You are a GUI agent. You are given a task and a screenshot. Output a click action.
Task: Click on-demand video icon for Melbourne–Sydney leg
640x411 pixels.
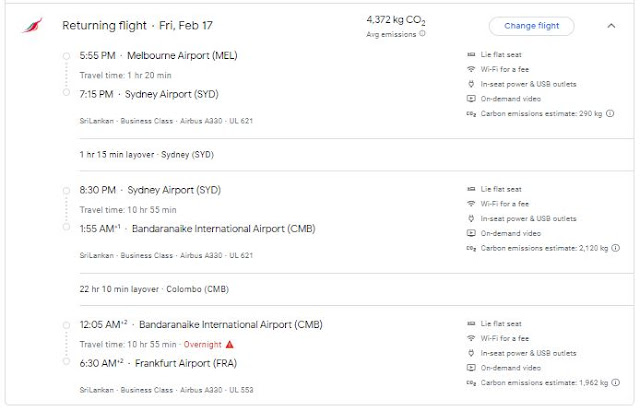coord(470,99)
